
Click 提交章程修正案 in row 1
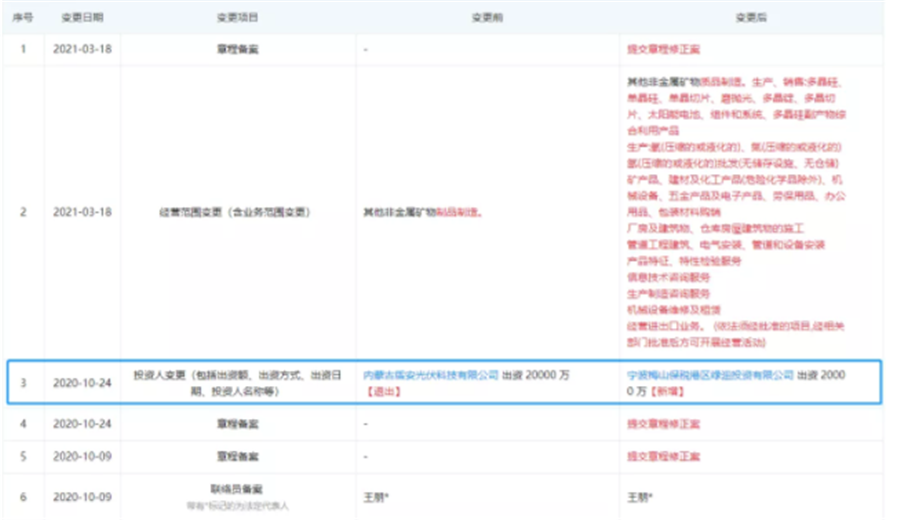661,49
